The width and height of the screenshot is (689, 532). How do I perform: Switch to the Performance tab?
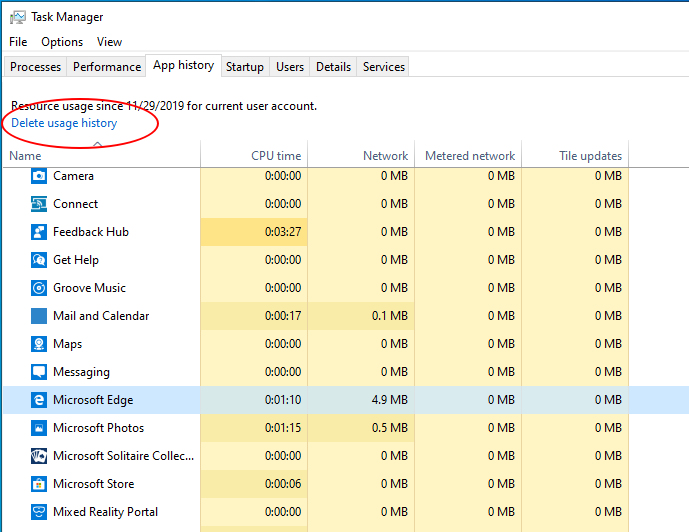107,67
